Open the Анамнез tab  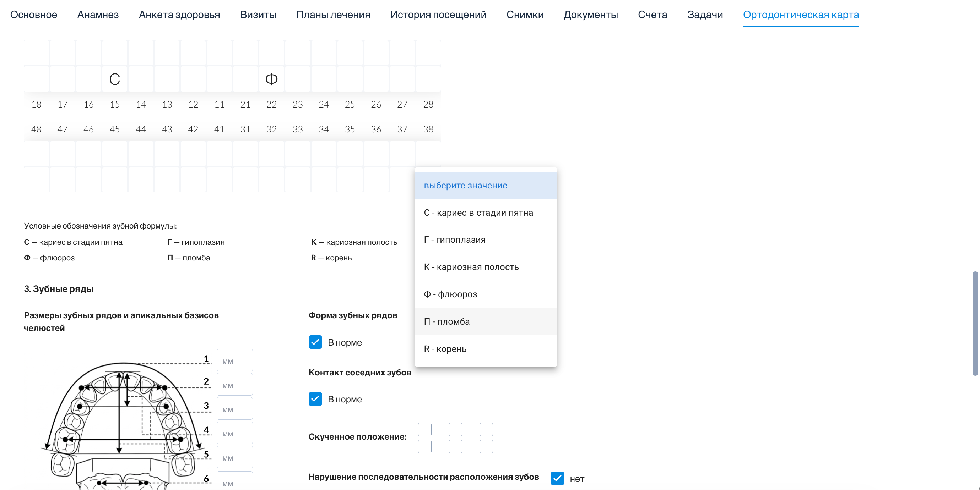[98, 15]
